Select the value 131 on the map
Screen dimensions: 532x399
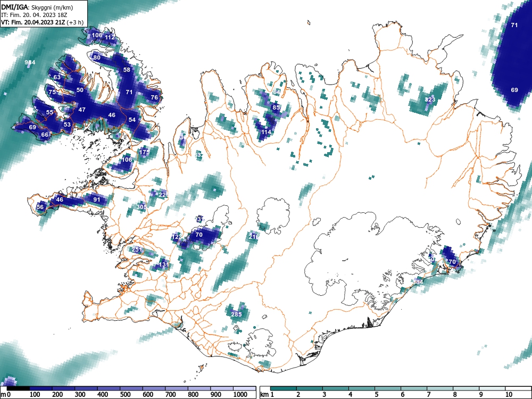click(x=164, y=264)
